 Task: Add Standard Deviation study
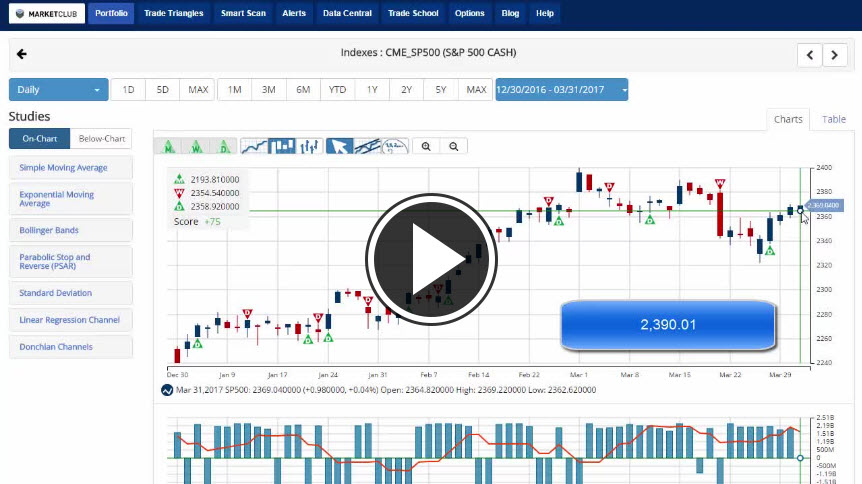click(x=70, y=293)
